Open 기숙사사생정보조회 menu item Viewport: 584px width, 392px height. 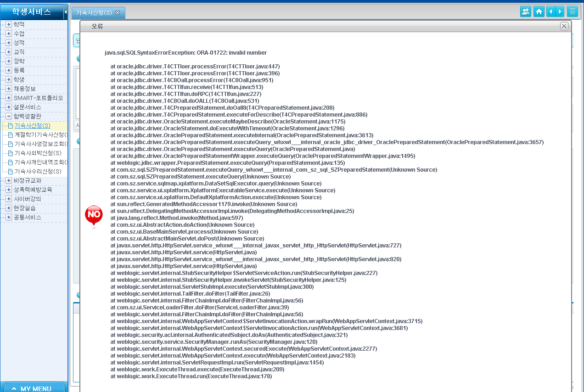(41, 144)
